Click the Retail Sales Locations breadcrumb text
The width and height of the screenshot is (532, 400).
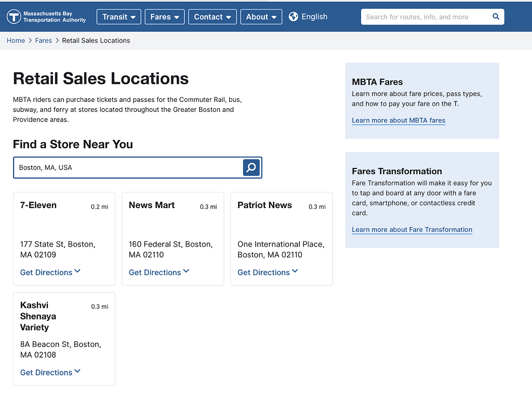coord(96,41)
